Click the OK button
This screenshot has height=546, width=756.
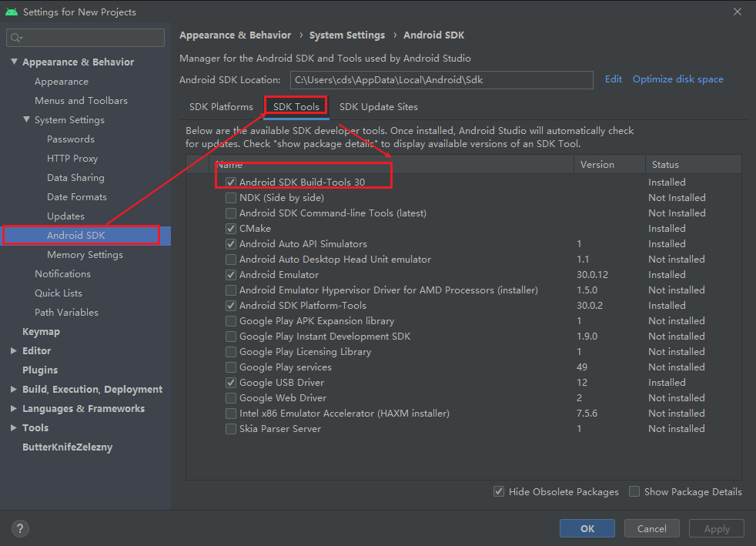(x=587, y=528)
